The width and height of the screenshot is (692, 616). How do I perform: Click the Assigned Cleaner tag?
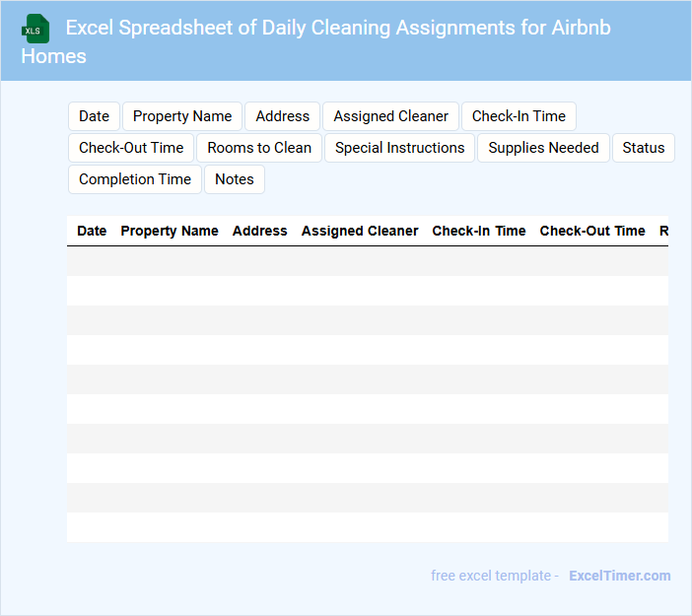tap(390, 116)
